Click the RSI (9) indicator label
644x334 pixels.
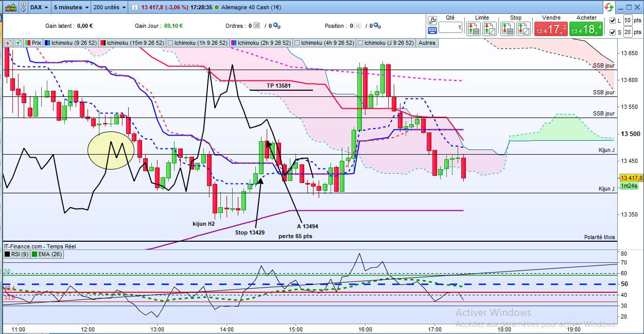(19, 254)
